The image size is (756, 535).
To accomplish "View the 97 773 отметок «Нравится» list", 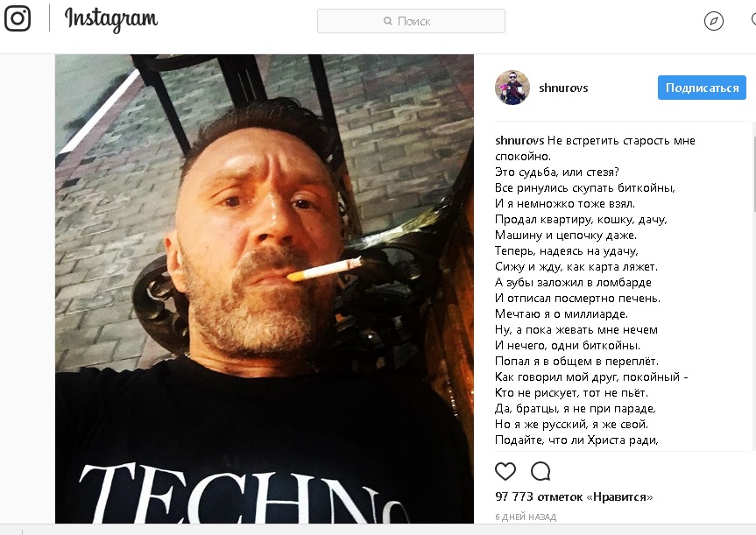I will 574,496.
